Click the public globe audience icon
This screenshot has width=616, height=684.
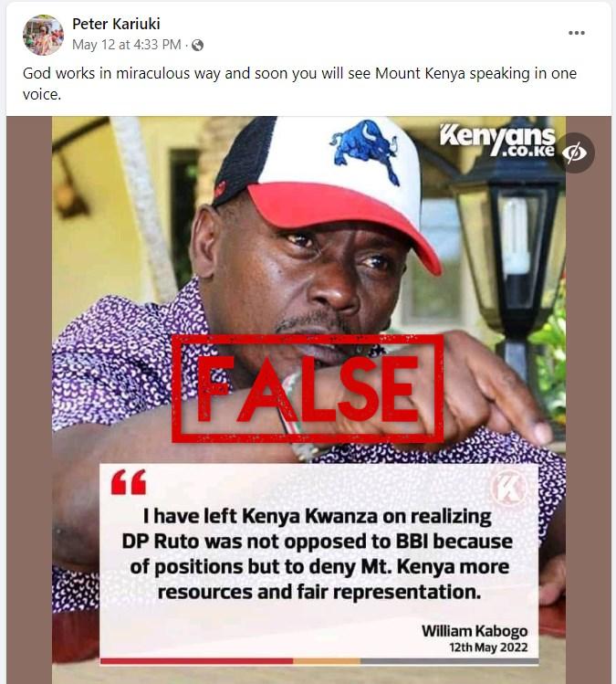(197, 45)
